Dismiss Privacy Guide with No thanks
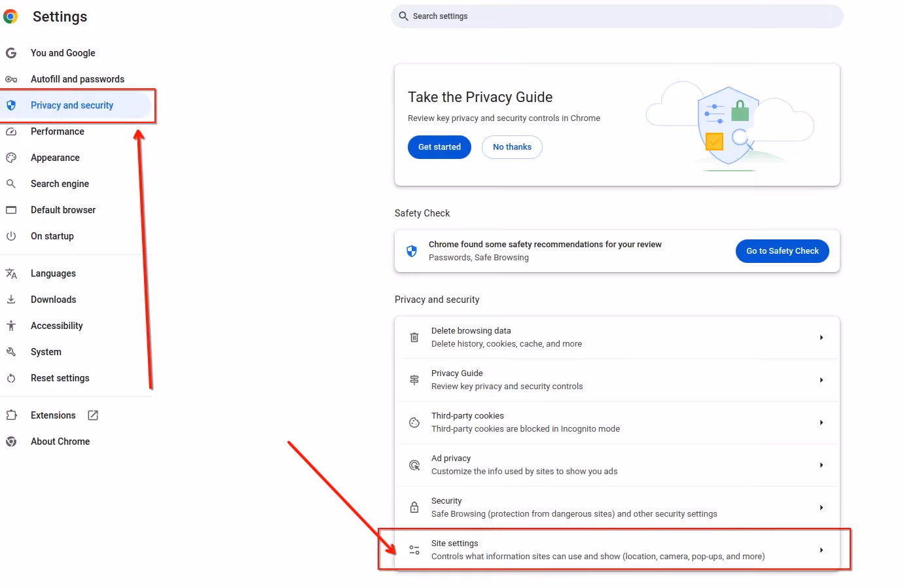902x588 pixels. tap(512, 147)
